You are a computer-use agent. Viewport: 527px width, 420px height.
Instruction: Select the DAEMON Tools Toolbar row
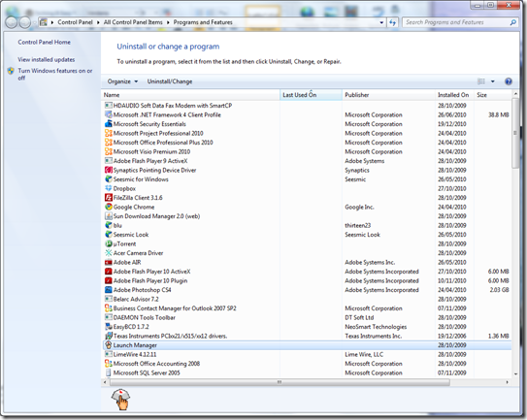[x=307, y=317]
